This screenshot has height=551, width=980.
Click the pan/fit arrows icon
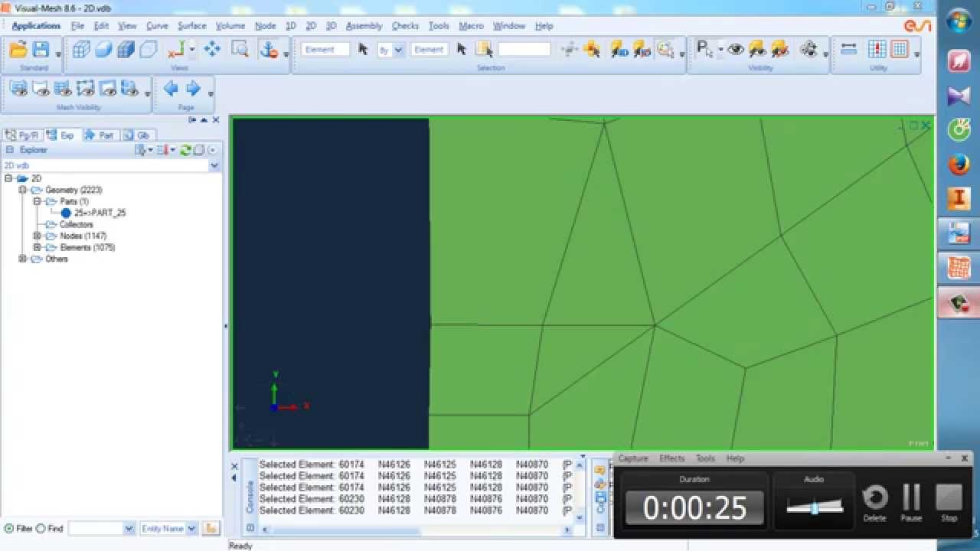point(212,50)
